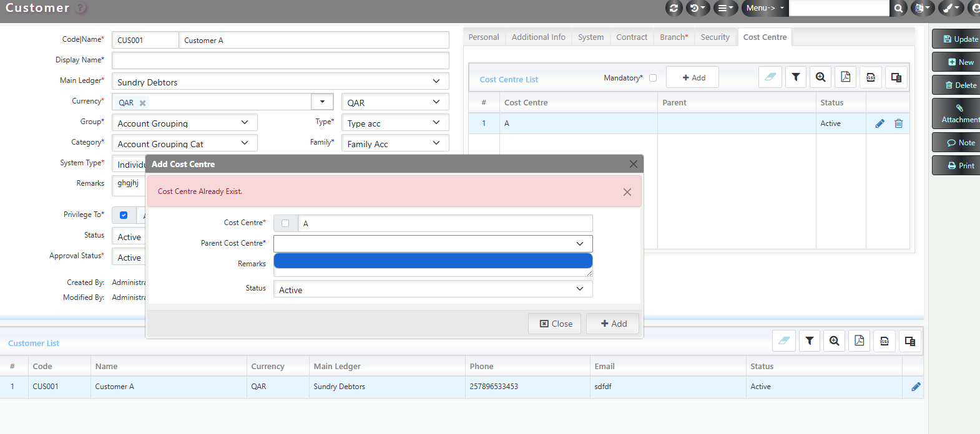Image resolution: width=980 pixels, height=434 pixels.
Task: Click + Add in Cost Centre List header
Action: (693, 77)
